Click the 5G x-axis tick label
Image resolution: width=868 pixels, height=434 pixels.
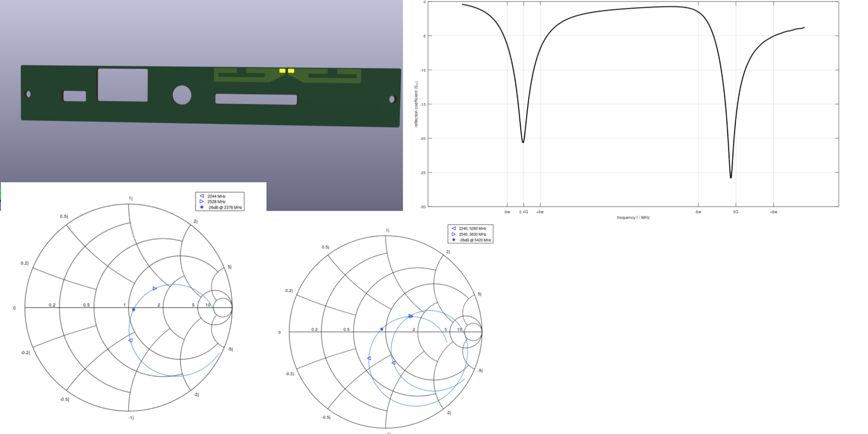coord(736,212)
